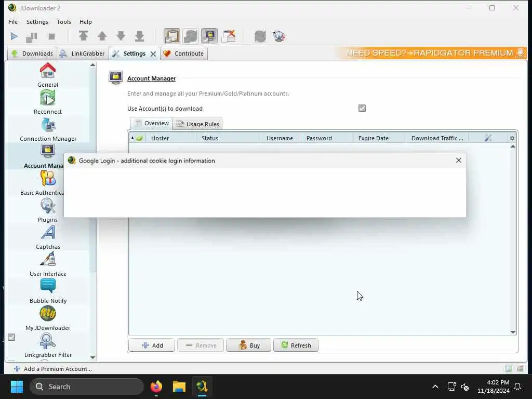Open the Usage Rules tab

(x=197, y=124)
